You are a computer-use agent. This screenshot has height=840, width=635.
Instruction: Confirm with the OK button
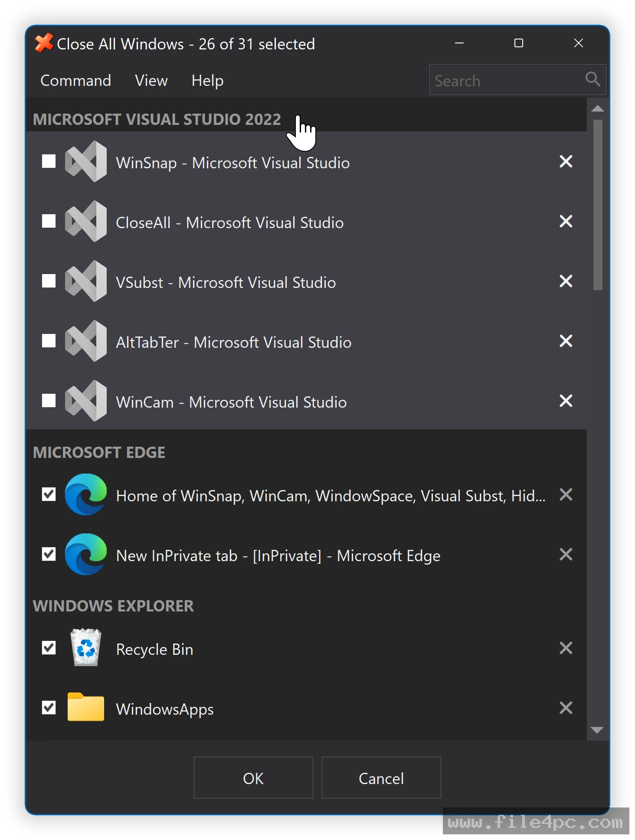253,778
